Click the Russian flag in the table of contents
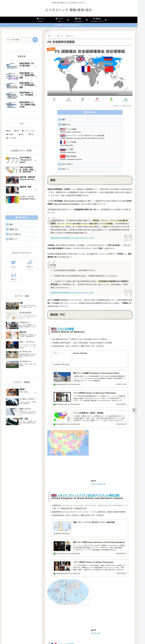Viewport: 145px width, 644px height. 63,149
